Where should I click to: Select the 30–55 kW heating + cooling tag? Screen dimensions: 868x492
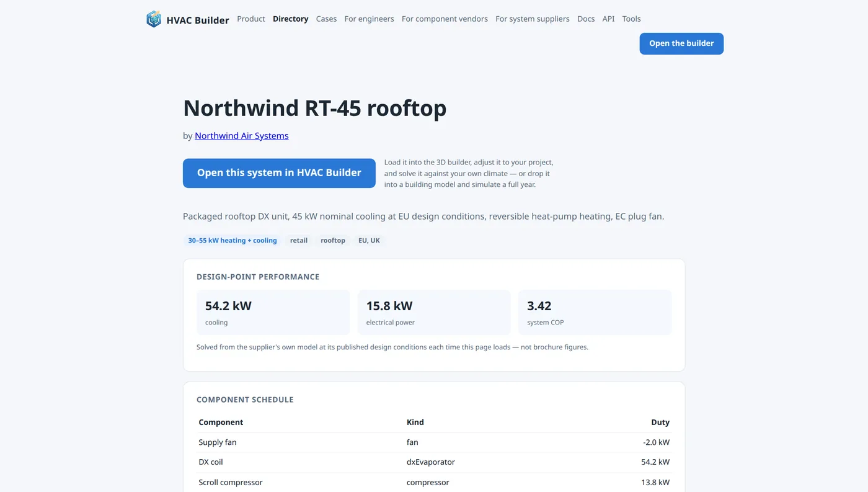pos(232,240)
